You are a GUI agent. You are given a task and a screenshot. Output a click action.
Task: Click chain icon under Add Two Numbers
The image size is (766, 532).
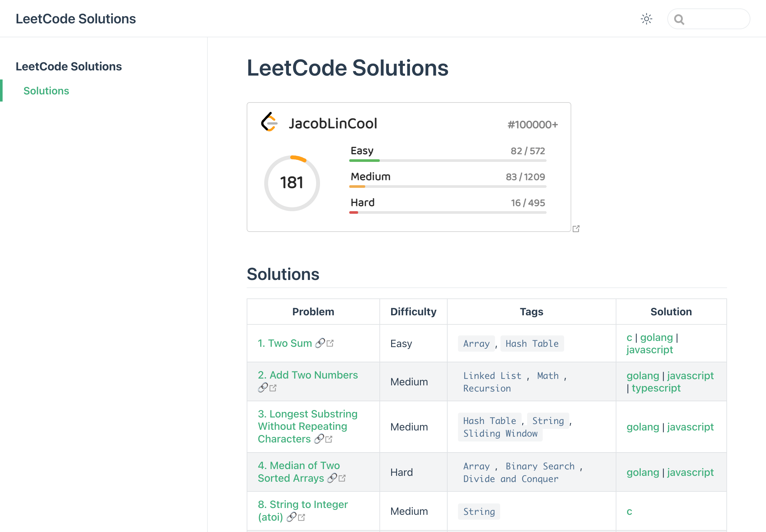(x=263, y=388)
